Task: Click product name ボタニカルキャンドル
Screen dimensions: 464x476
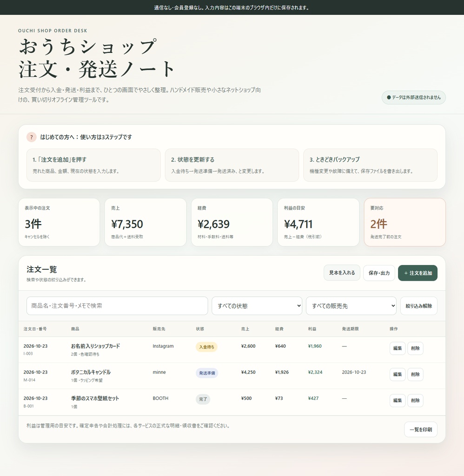Action: tap(91, 372)
